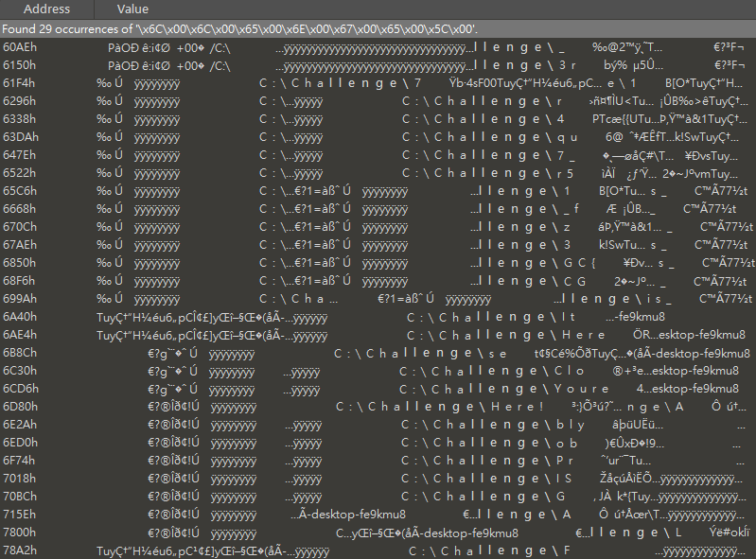756x559 pixels.
Task: Select the result row at address 60AEh
Action: (378, 47)
